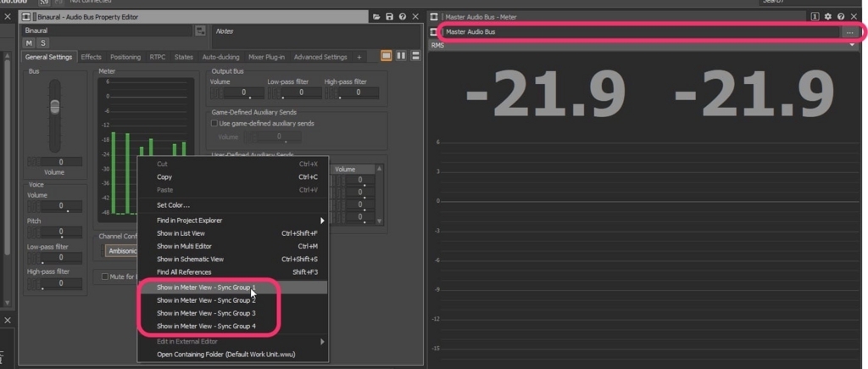The image size is (868, 369).
Task: Choose Open Containing Folder (Default Work Unit.wwu)
Action: pos(233,355)
